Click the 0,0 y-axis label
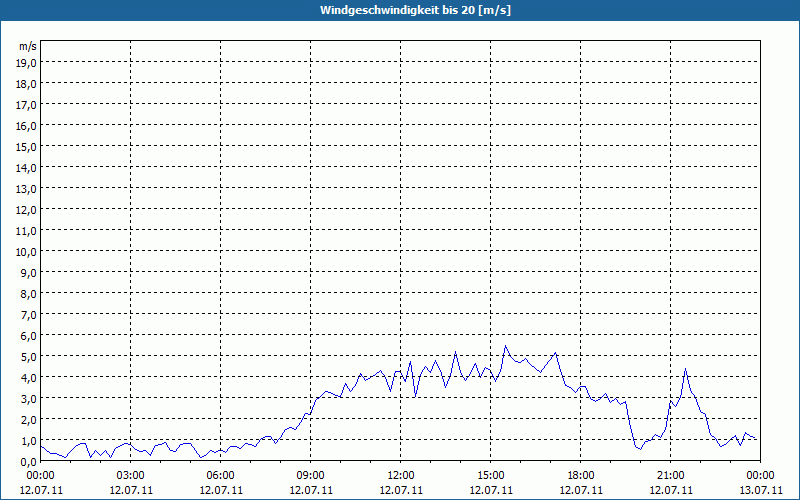This screenshot has height=500, width=800. (x=29, y=462)
